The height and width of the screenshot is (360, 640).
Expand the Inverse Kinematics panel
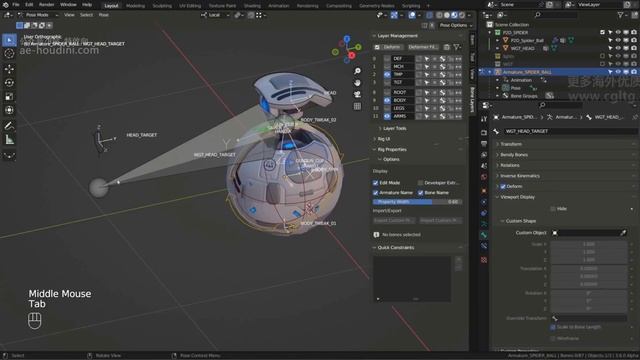point(498,176)
